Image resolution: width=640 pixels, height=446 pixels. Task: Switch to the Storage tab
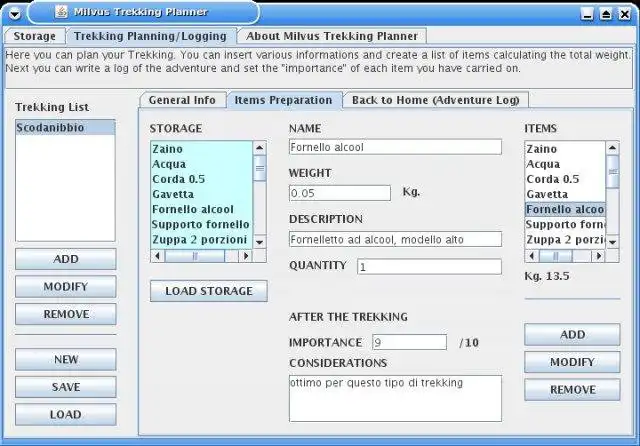coord(34,36)
